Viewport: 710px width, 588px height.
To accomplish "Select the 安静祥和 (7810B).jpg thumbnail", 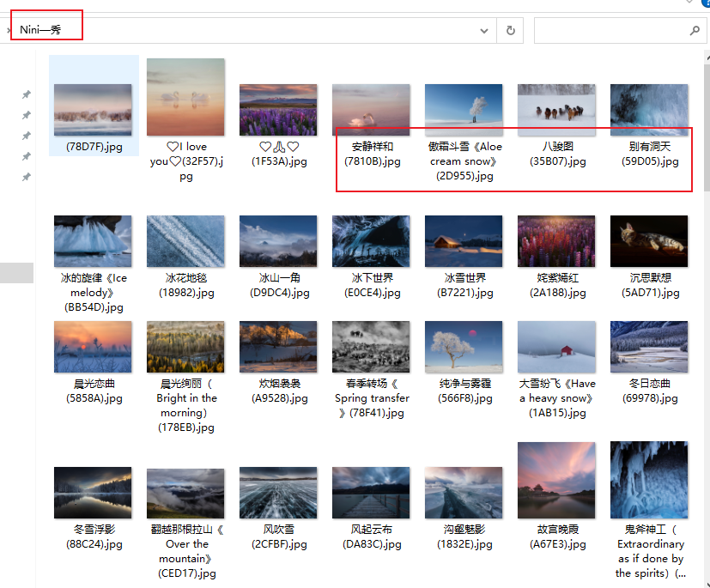I will pos(371,110).
